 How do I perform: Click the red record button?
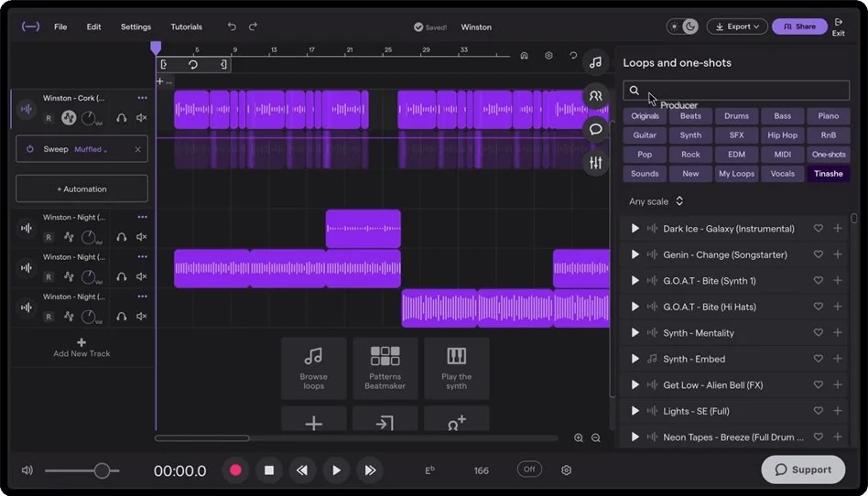pyautogui.click(x=235, y=470)
